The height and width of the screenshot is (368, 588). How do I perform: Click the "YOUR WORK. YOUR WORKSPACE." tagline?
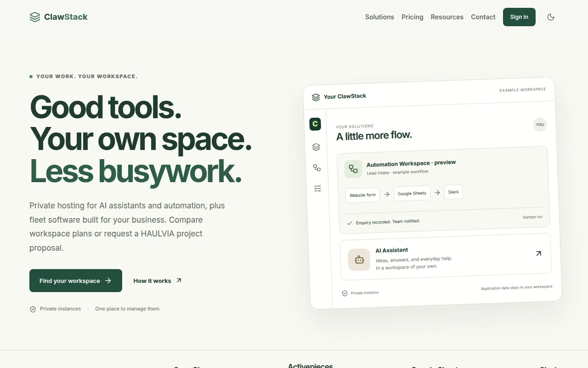87,76
